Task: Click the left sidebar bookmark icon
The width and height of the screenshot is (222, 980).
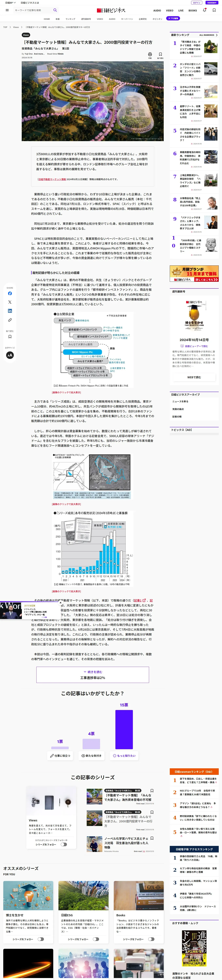Action: (x=10, y=336)
